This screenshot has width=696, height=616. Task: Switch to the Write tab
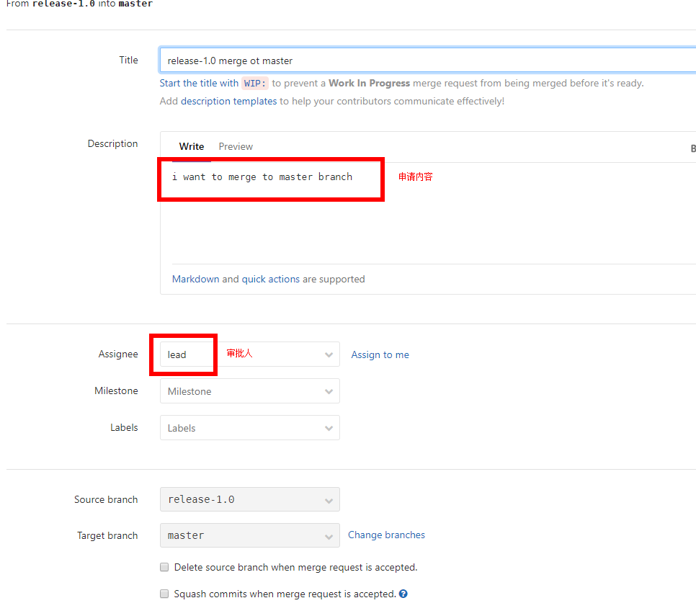tap(192, 146)
